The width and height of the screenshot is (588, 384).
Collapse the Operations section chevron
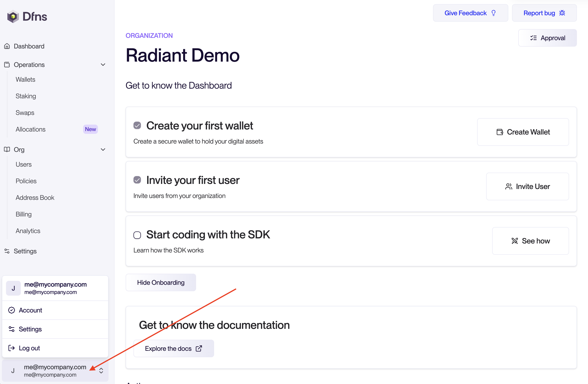[x=103, y=65]
